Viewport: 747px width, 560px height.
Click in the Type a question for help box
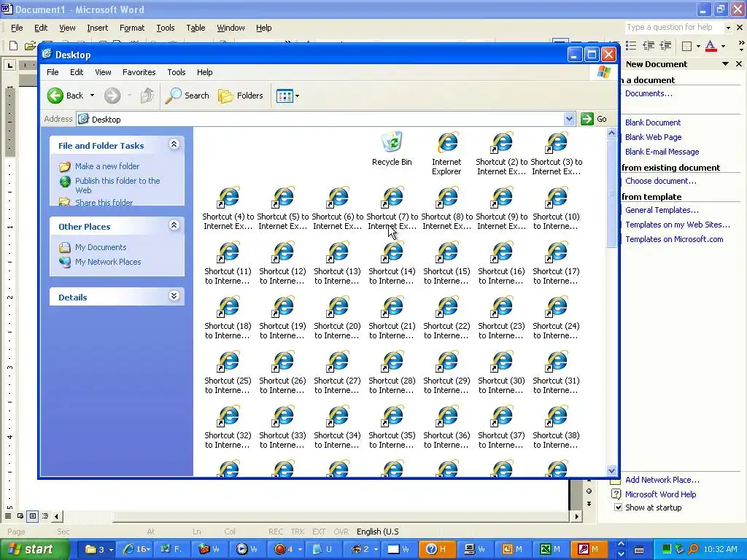[674, 28]
